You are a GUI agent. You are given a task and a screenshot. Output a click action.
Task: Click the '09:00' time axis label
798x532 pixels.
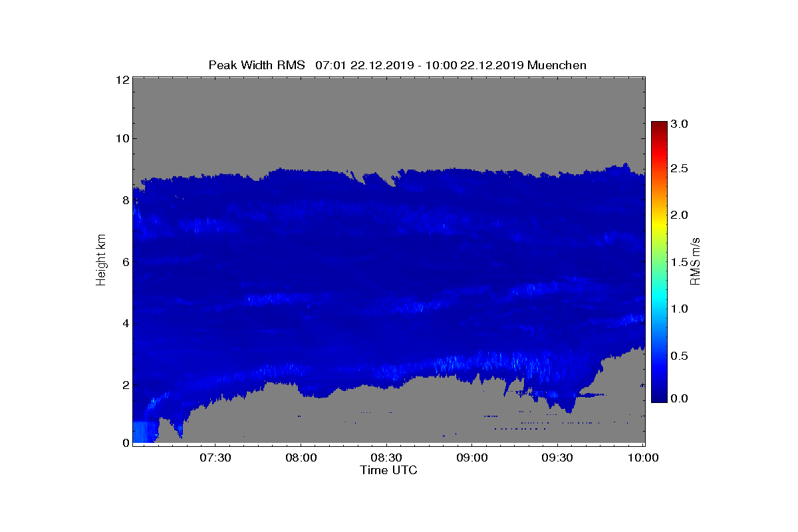coord(472,458)
